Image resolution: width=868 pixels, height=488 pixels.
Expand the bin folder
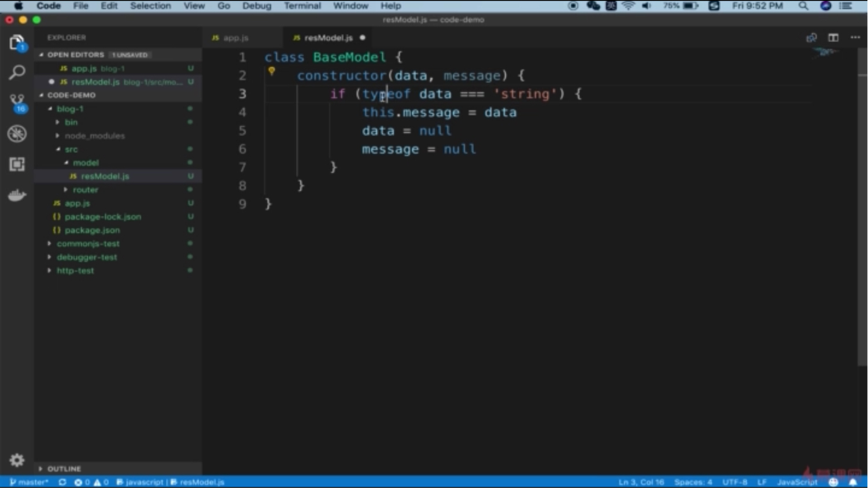point(57,123)
